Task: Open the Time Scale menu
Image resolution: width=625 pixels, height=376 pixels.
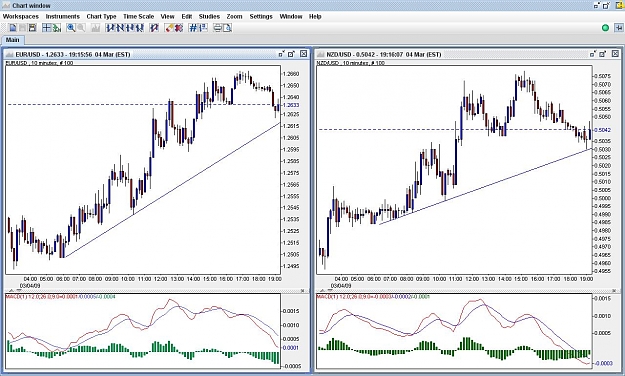Action: pos(138,16)
